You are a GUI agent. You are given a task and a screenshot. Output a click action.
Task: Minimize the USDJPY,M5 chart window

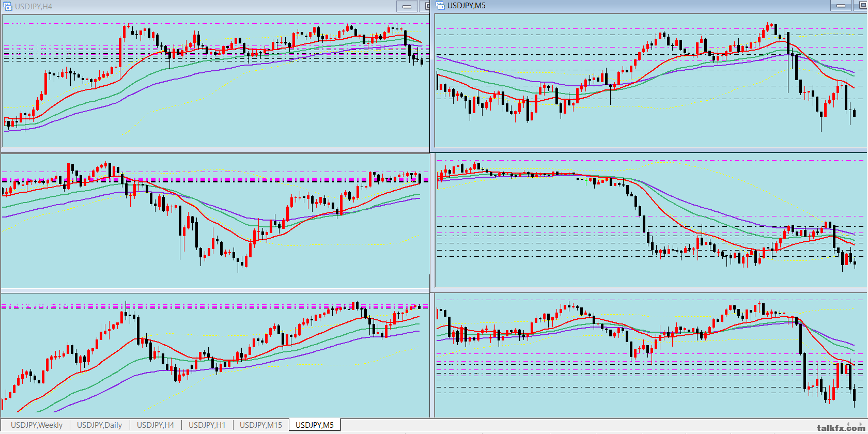841,6
